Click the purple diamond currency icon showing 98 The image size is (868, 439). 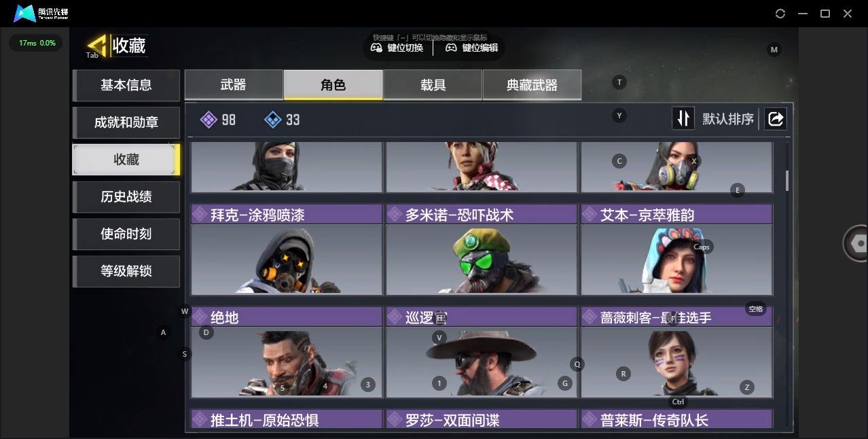coord(209,120)
